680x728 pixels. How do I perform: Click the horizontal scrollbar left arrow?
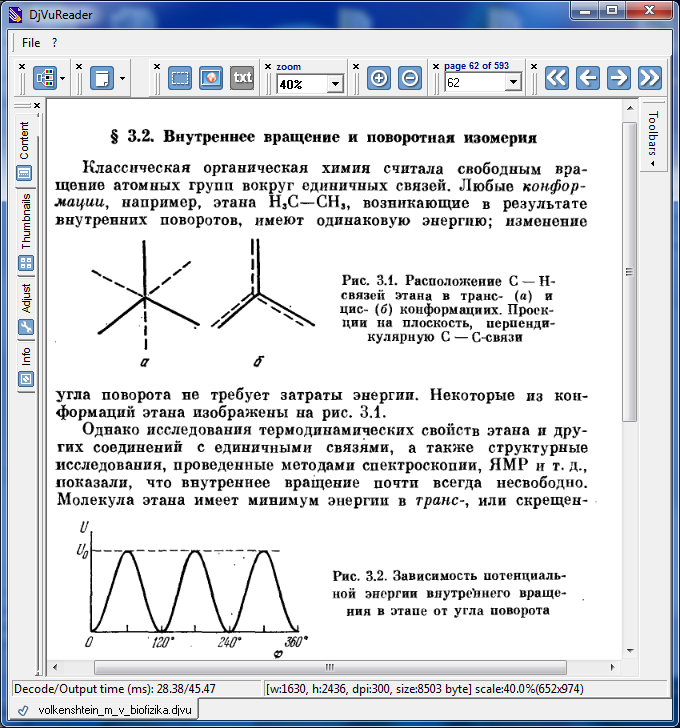(x=55, y=667)
